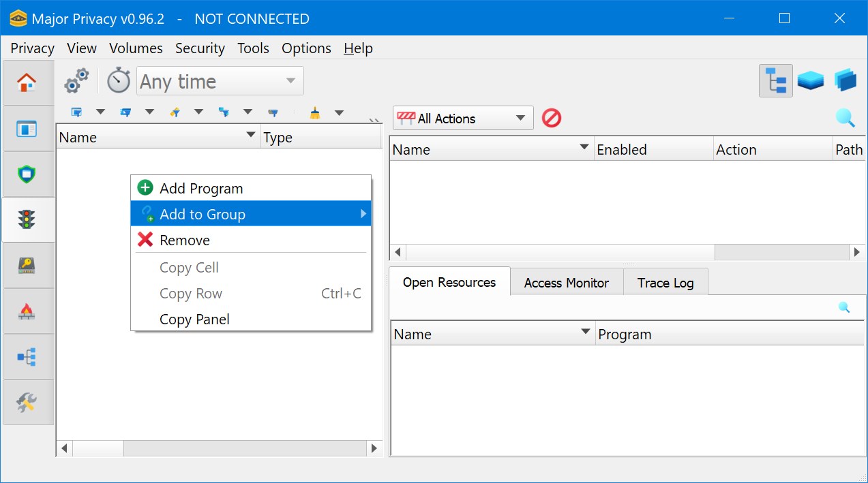Open the Any time filter dropdown
The image size is (868, 483).
pyautogui.click(x=219, y=80)
